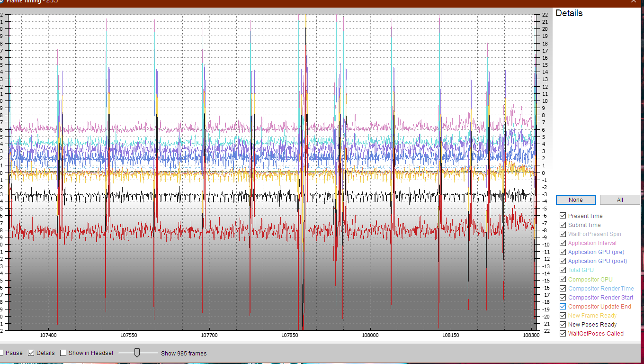Viewport: 644px width, 364px height.
Task: Enable Show in Headset option
Action: pyautogui.click(x=63, y=353)
